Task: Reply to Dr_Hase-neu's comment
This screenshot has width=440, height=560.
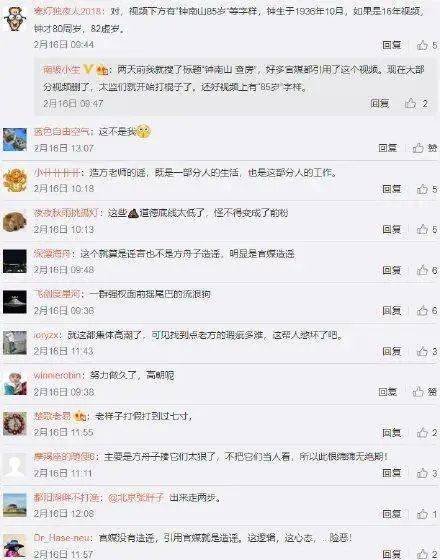Action: 392,554
